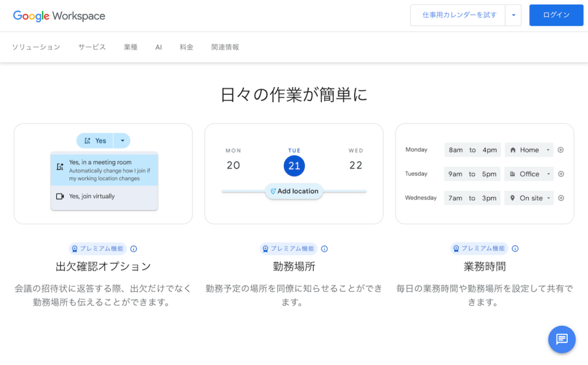Open the On site dropdown for Wednesday
The width and height of the screenshot is (588, 365).
pos(529,198)
